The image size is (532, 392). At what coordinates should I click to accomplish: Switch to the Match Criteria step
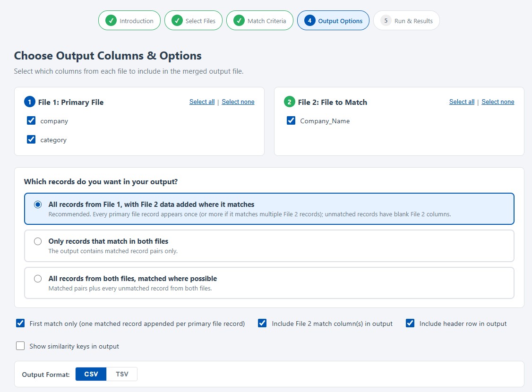[259, 21]
